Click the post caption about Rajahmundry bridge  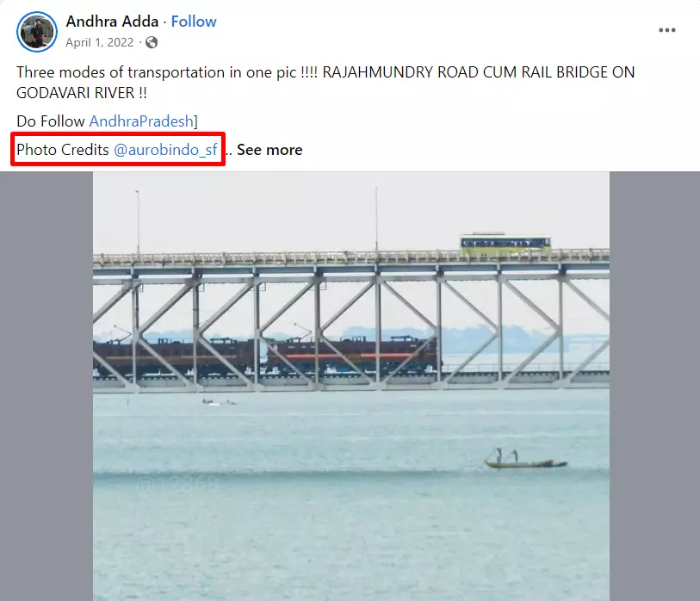tap(325, 83)
